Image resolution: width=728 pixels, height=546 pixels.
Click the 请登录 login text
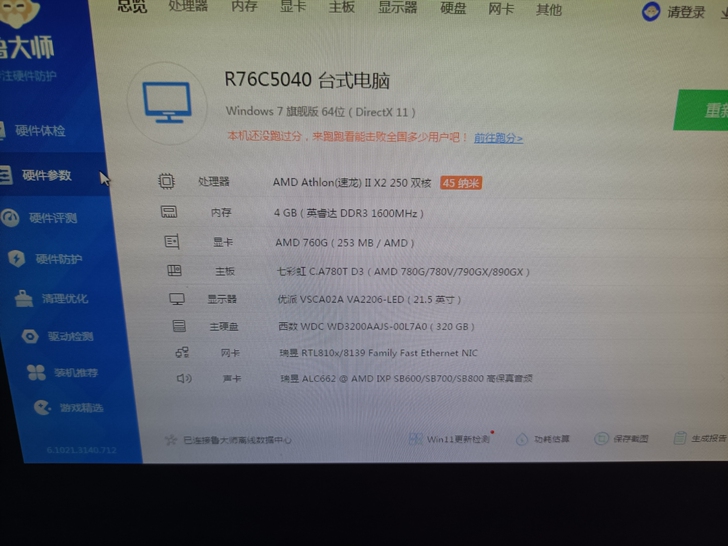click(x=686, y=13)
